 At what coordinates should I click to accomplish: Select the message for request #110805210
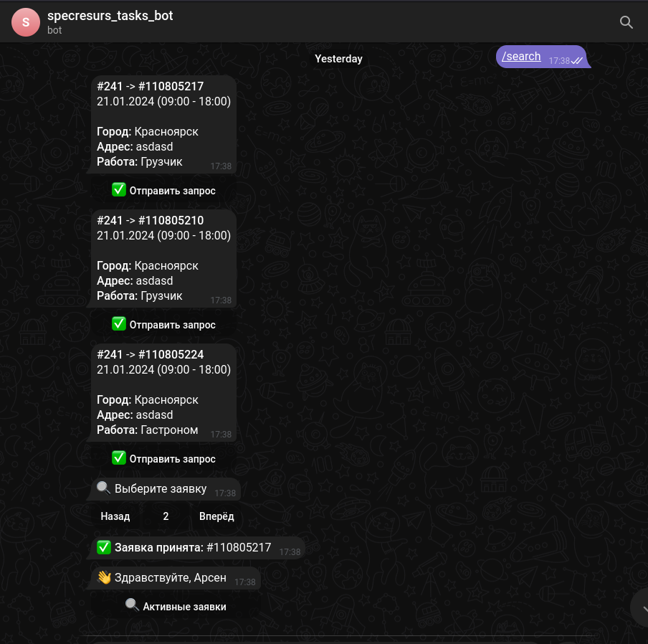(x=163, y=258)
